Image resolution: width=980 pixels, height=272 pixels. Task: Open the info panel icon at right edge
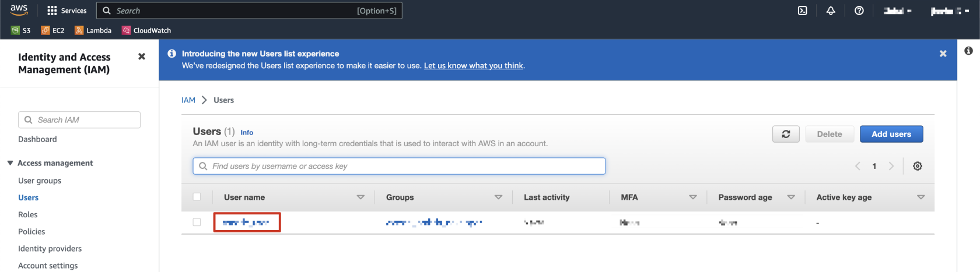968,51
